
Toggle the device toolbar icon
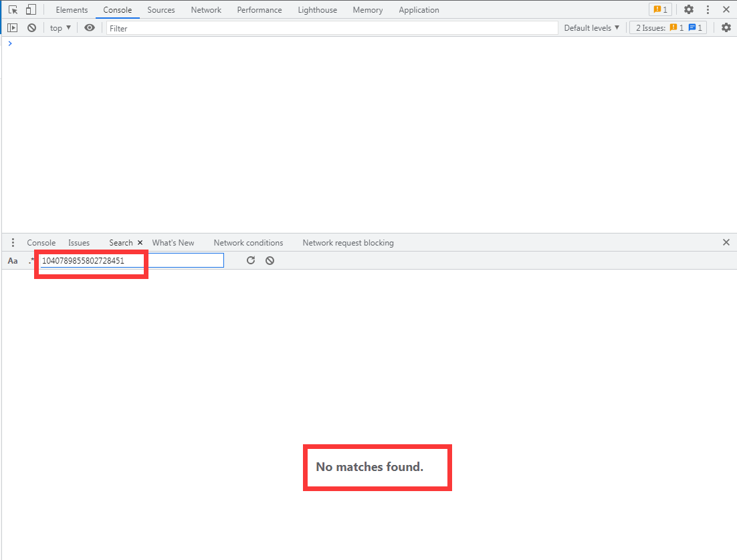click(x=31, y=10)
